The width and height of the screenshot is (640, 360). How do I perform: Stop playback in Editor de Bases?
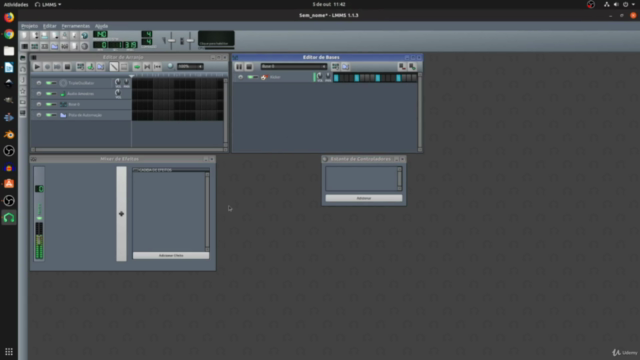(249, 67)
